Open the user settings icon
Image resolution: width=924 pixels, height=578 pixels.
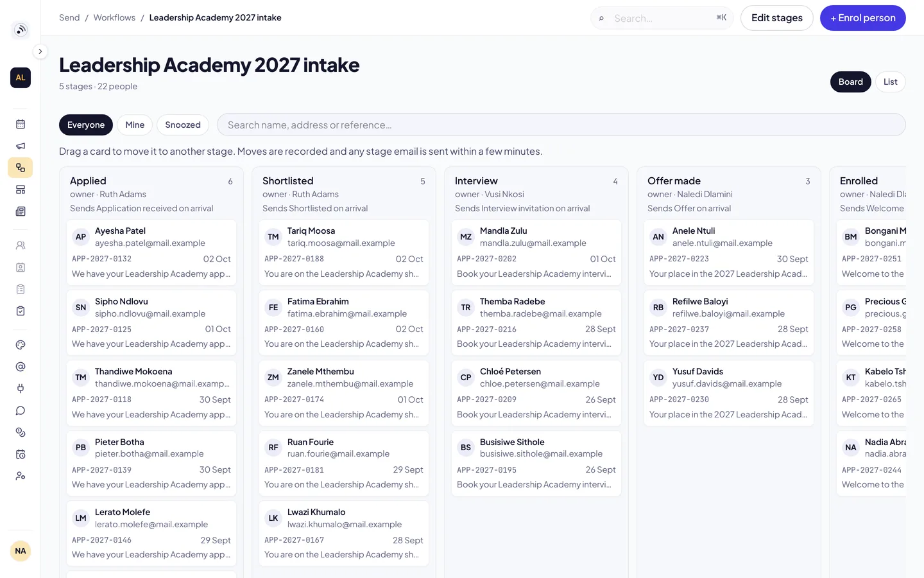tap(21, 476)
